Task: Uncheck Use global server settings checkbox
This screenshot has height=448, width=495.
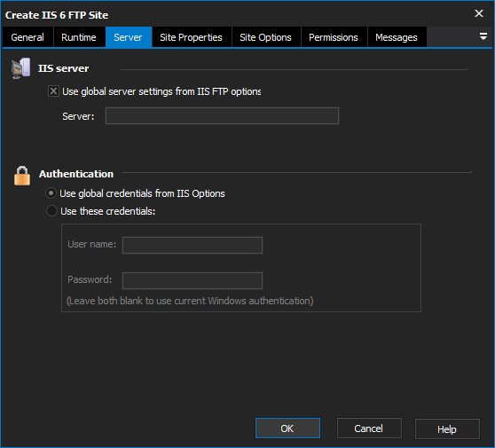Action: (53, 91)
